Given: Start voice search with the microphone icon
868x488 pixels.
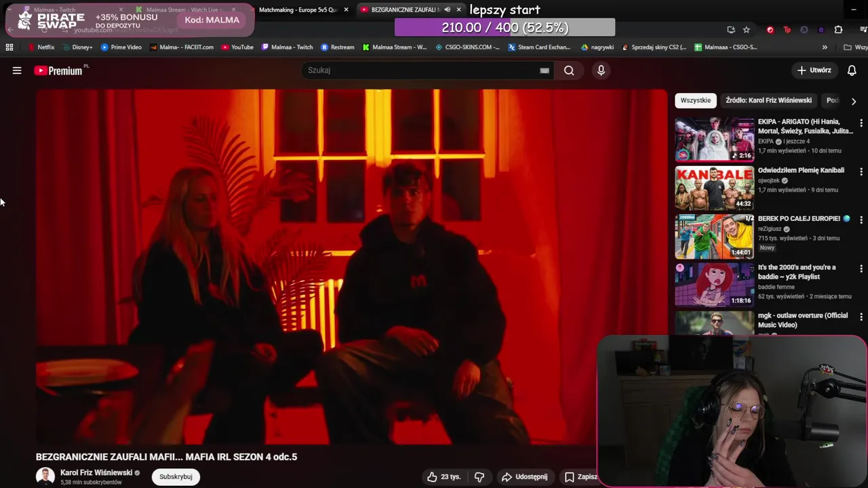Looking at the screenshot, I should pyautogui.click(x=601, y=70).
